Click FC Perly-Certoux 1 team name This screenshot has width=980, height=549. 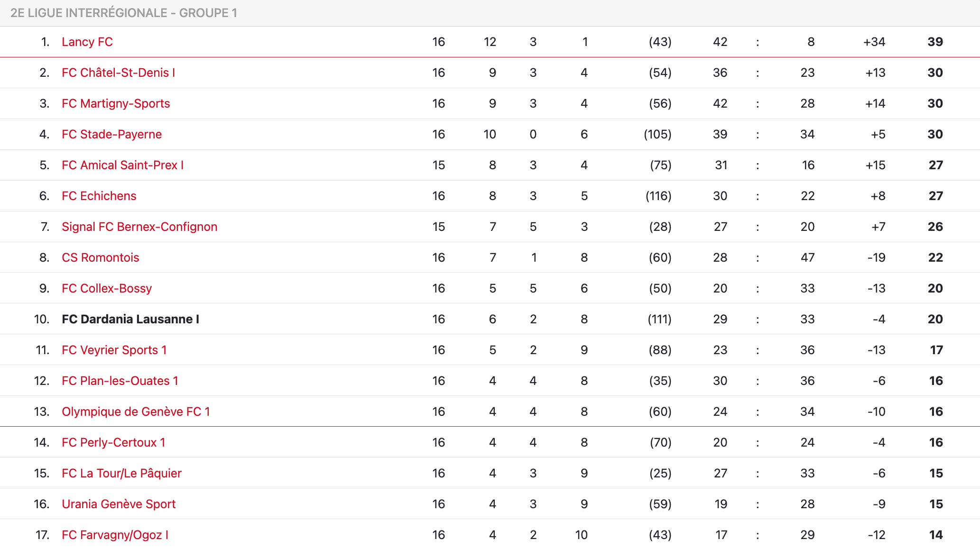pos(113,442)
